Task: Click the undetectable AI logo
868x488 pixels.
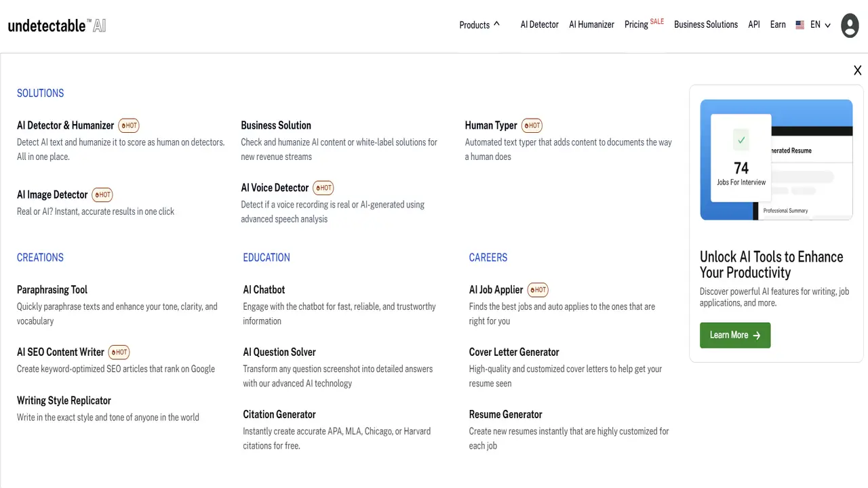Action: click(57, 26)
